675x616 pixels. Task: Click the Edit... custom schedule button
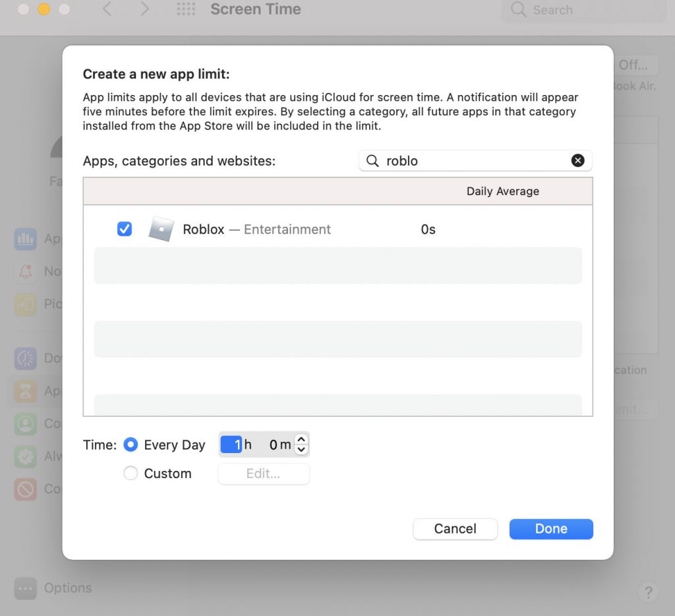[264, 474]
